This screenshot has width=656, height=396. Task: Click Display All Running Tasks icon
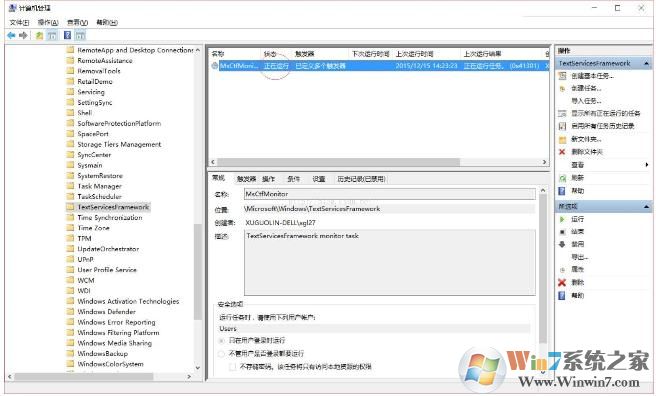click(x=562, y=113)
